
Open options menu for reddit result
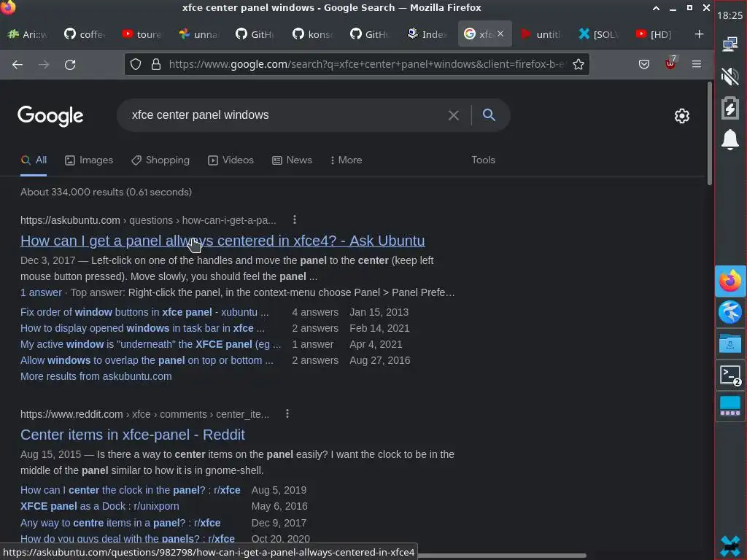[287, 414]
